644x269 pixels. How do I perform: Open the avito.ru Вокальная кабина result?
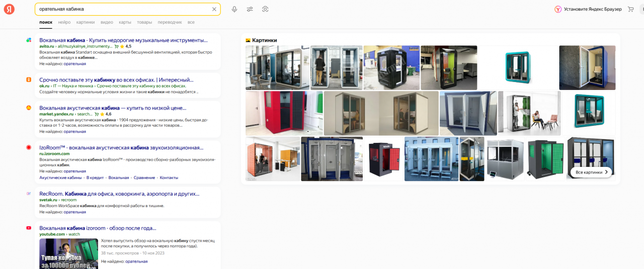click(123, 40)
